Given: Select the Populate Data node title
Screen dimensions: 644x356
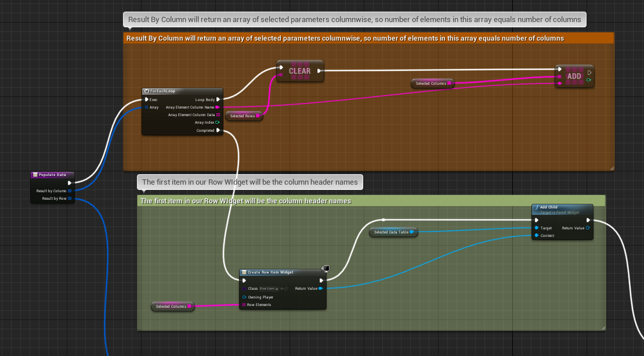Looking at the screenshot, I should click(x=52, y=174).
